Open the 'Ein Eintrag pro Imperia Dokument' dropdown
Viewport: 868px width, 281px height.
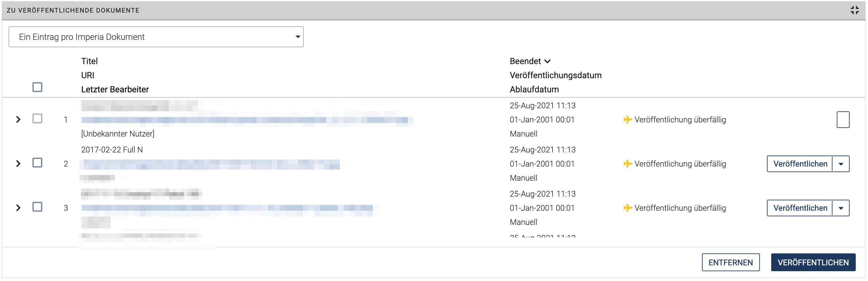click(x=156, y=37)
